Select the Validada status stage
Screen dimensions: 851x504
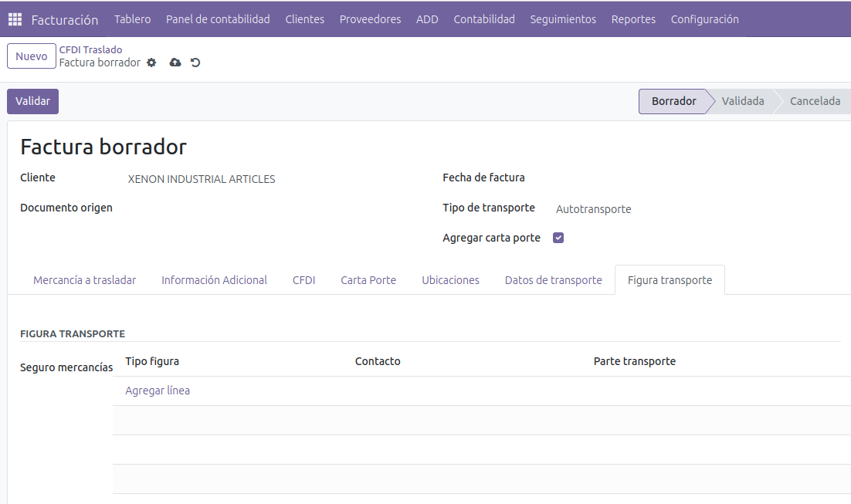click(742, 101)
